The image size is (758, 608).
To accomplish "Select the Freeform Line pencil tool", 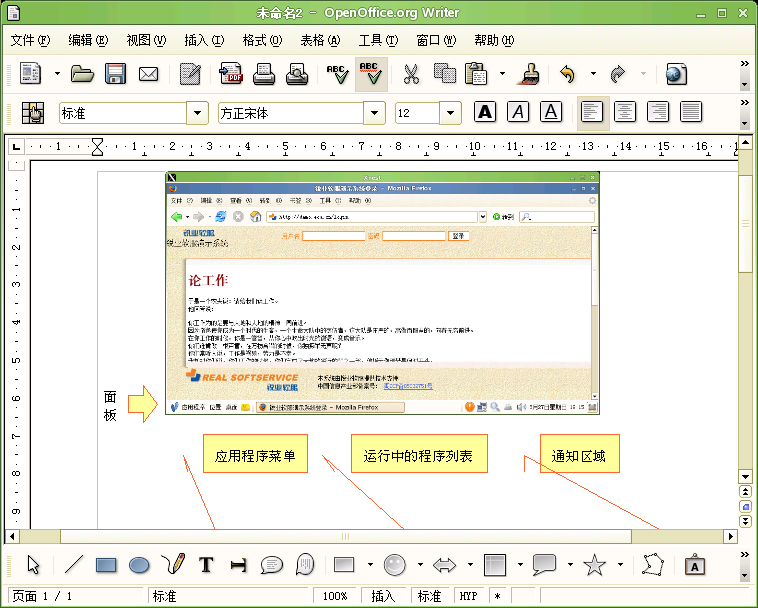I will [x=173, y=565].
